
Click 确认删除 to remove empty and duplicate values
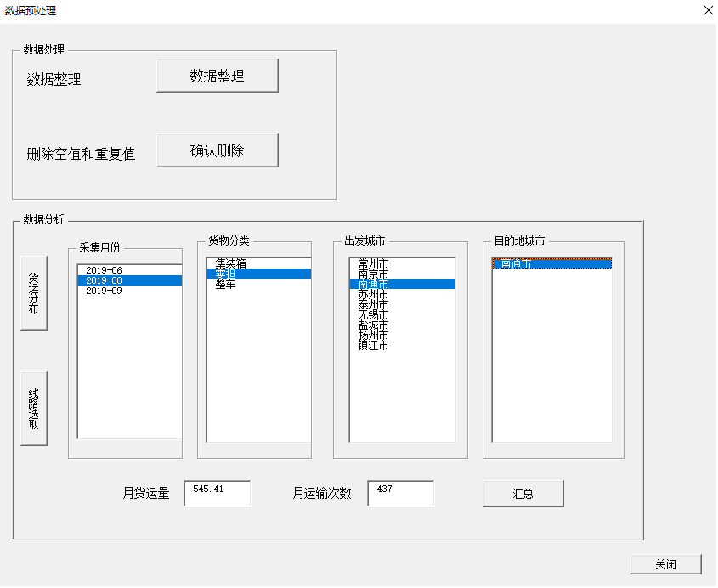tap(218, 150)
